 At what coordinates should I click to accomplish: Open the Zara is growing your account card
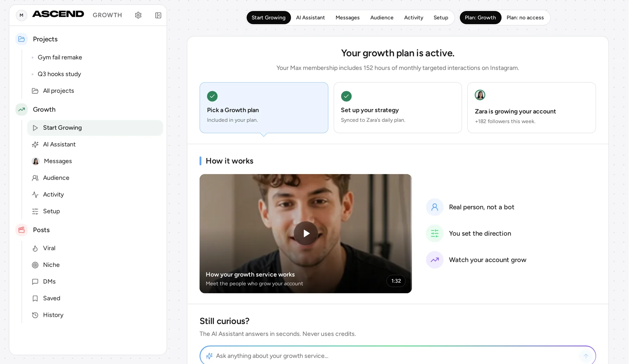[531, 108]
